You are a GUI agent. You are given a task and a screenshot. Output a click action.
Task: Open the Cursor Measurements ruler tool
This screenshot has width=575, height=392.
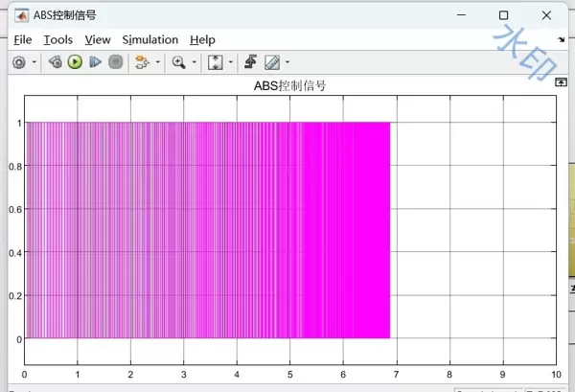click(271, 62)
